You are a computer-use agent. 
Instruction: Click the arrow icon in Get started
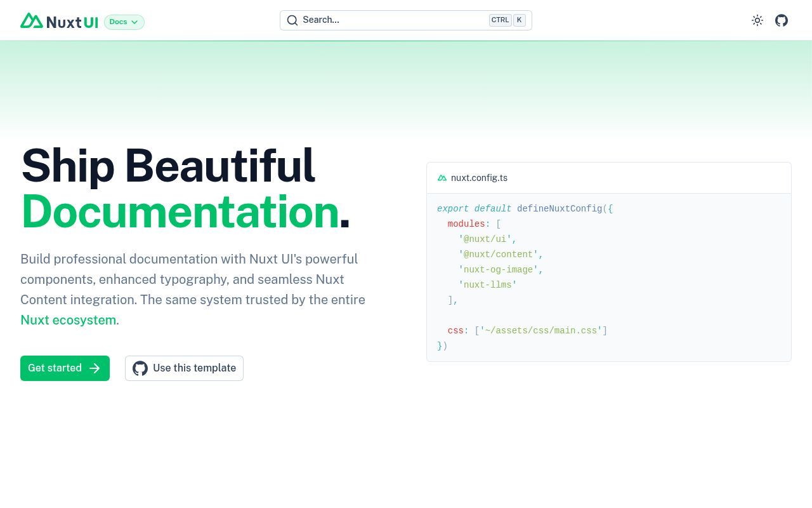click(x=95, y=368)
